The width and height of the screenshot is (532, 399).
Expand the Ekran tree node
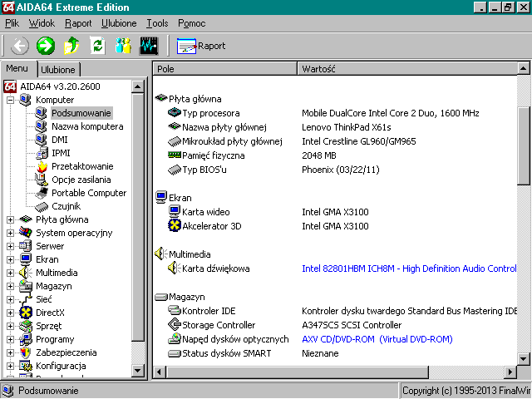(x=11, y=259)
